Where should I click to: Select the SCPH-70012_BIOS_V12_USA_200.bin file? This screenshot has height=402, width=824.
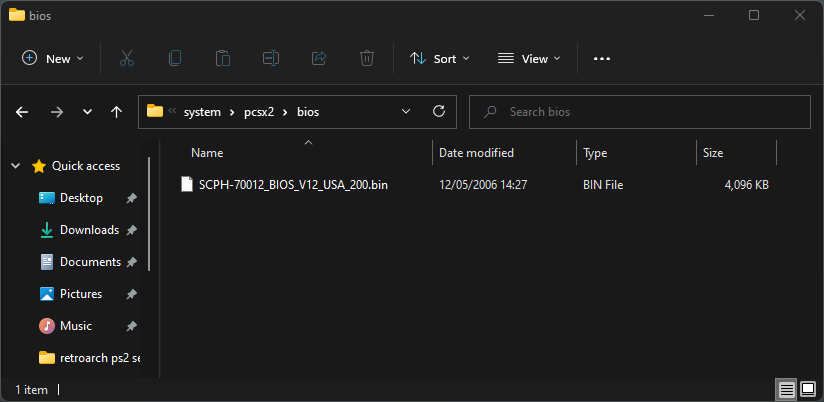tap(293, 184)
